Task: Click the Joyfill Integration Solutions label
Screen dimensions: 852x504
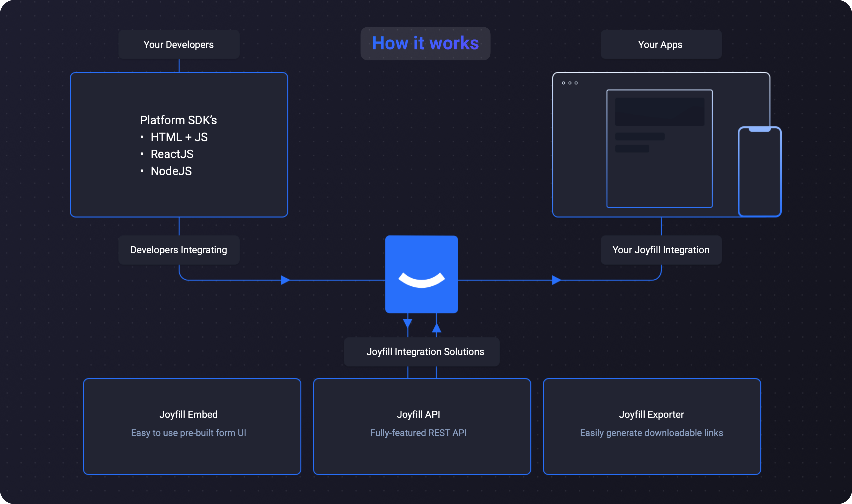Action: point(425,352)
